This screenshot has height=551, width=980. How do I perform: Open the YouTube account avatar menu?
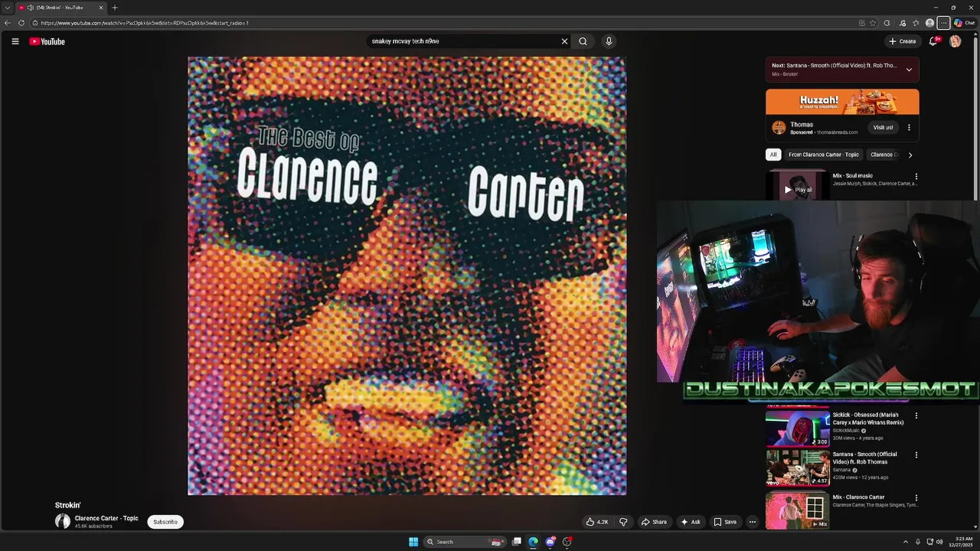coord(955,41)
